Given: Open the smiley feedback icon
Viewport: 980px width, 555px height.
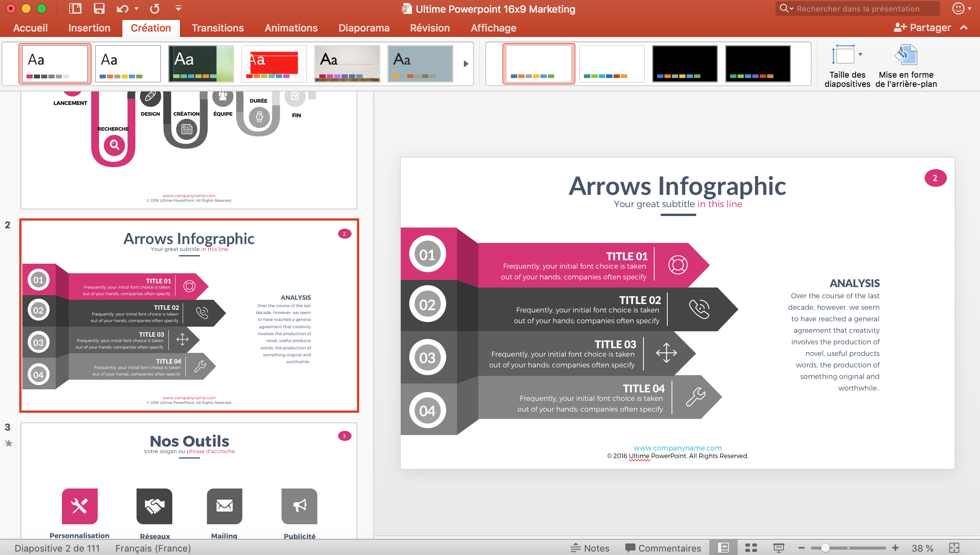Looking at the screenshot, I should click(958, 8).
